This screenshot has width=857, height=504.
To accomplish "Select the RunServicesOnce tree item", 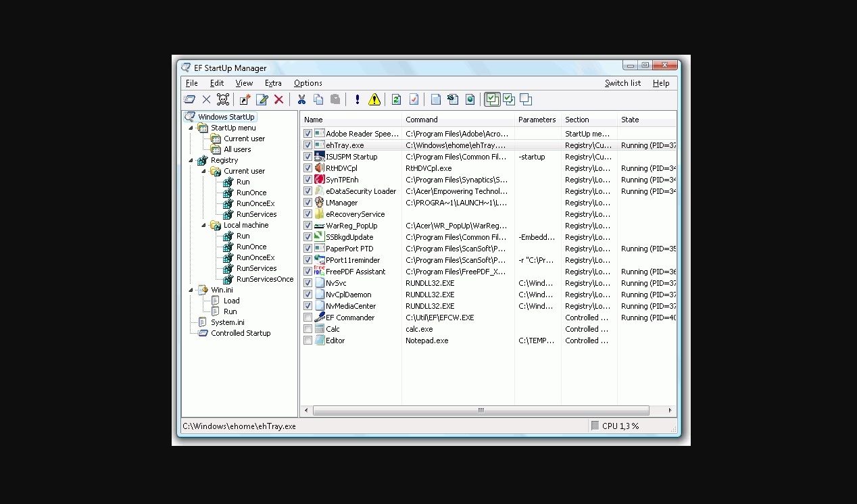I will click(265, 279).
